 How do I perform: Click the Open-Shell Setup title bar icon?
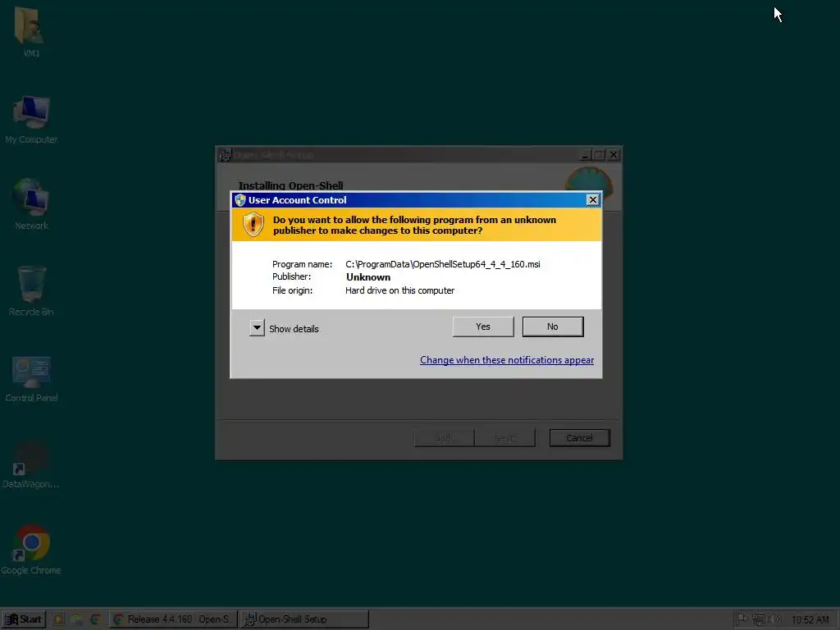click(x=225, y=155)
